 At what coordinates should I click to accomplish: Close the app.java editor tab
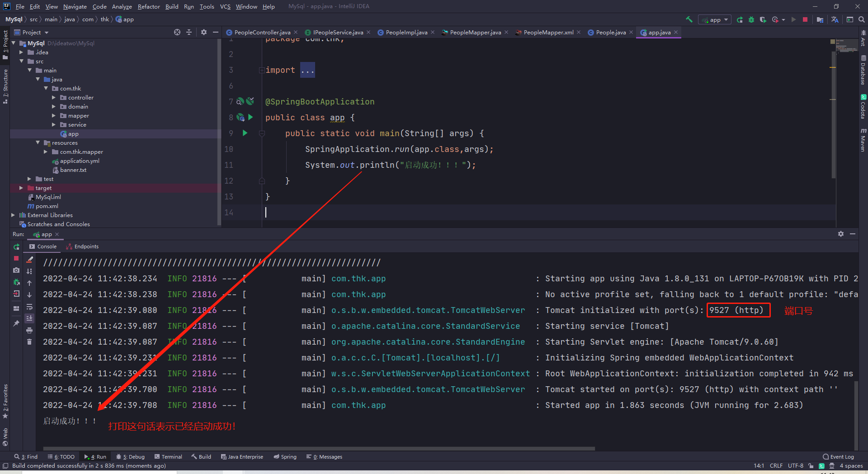point(676,32)
